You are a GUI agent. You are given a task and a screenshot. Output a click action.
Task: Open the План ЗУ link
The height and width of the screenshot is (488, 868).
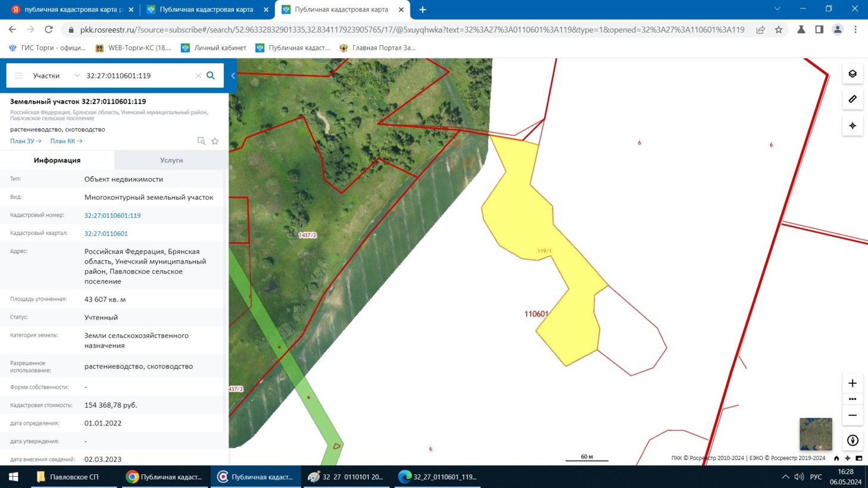point(25,141)
